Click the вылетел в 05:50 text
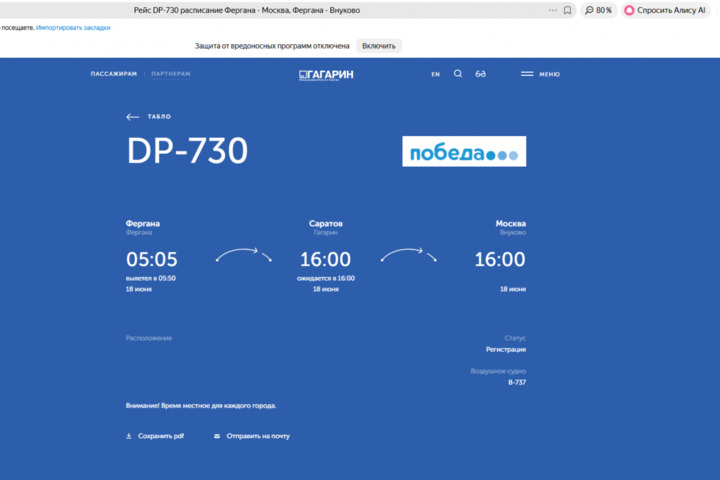The height and width of the screenshot is (480, 720). coord(151,278)
